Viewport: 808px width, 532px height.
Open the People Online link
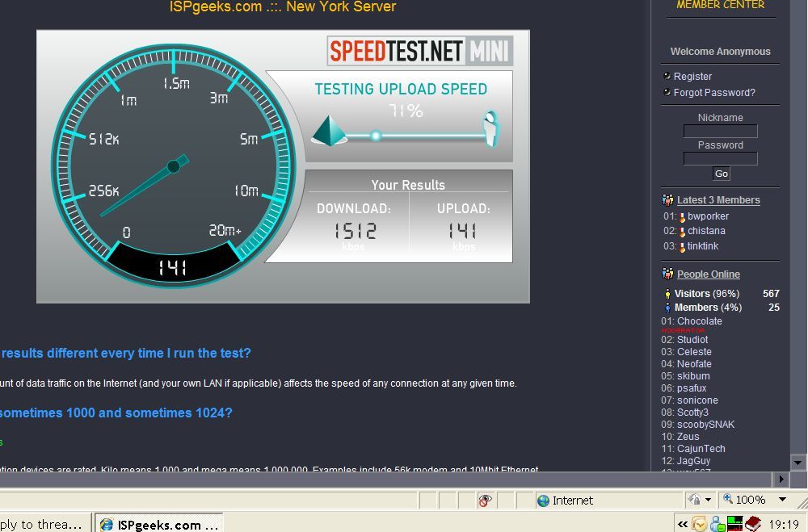click(x=708, y=274)
